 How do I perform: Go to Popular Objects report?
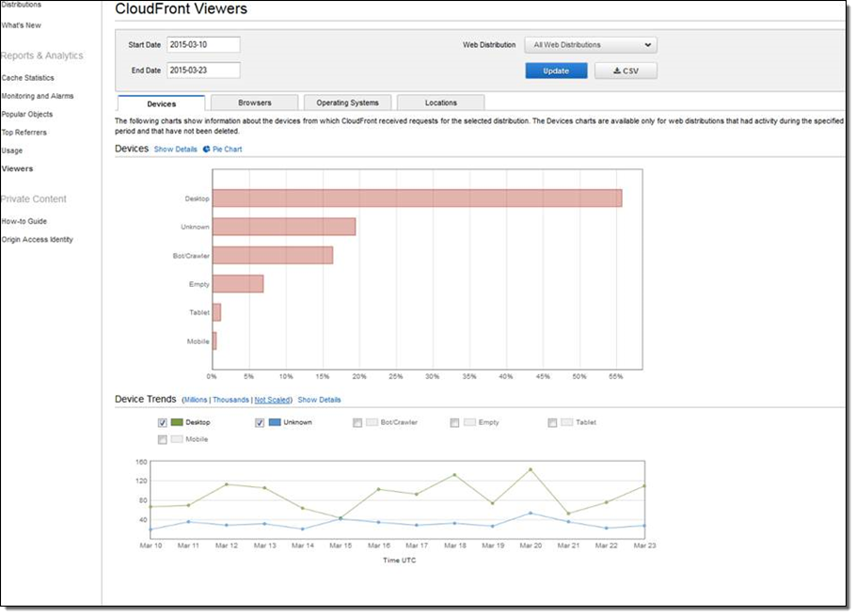pos(27,115)
